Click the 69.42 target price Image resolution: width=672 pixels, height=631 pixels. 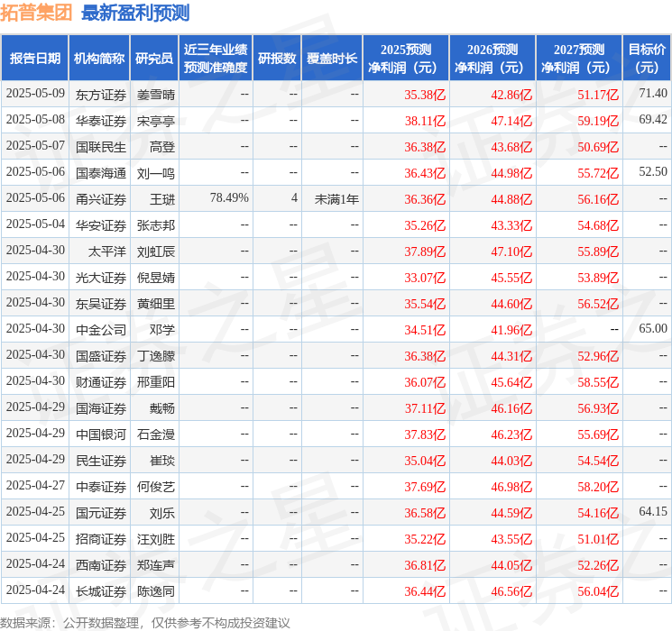(x=653, y=120)
